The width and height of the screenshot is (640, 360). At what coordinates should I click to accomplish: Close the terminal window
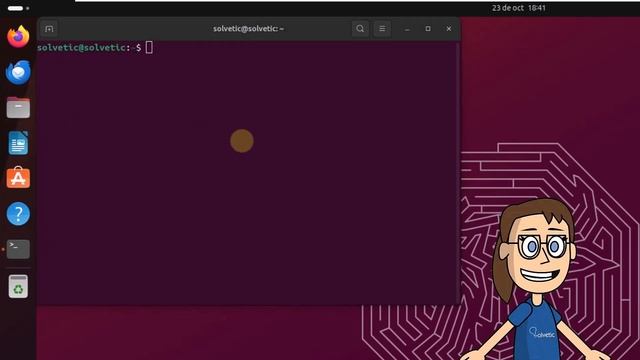449,29
